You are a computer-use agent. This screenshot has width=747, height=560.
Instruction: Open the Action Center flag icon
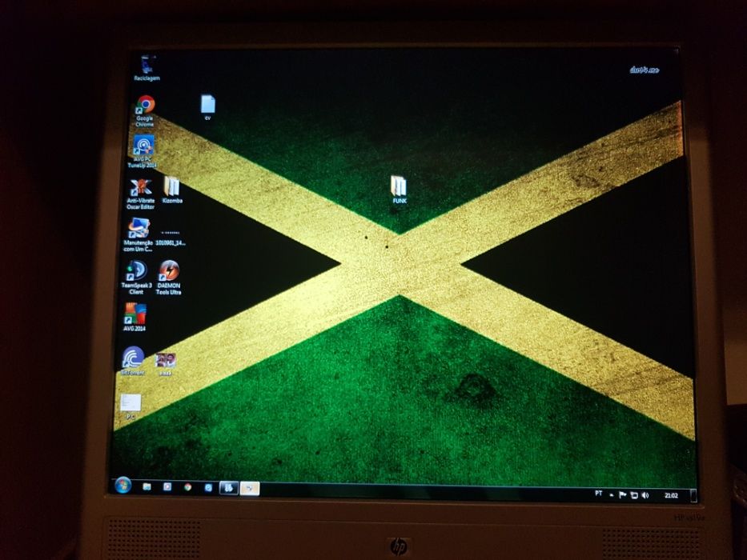click(622, 495)
